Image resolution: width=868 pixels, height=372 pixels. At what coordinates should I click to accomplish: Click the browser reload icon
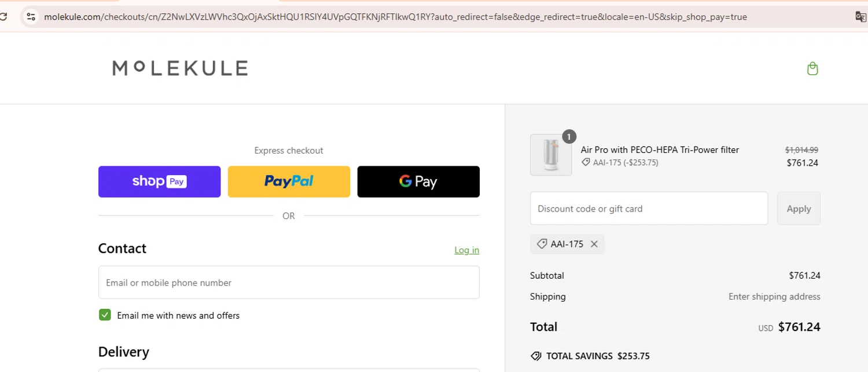[x=3, y=17]
